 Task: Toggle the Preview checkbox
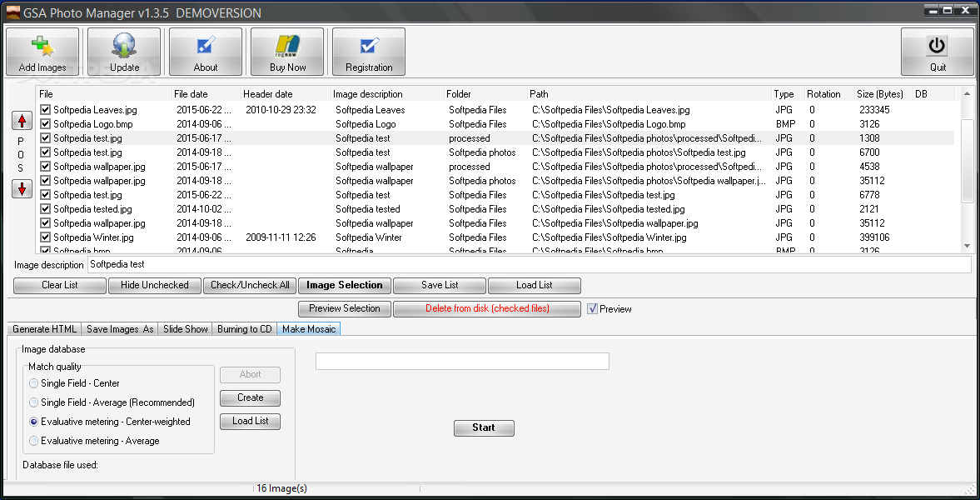pos(593,308)
